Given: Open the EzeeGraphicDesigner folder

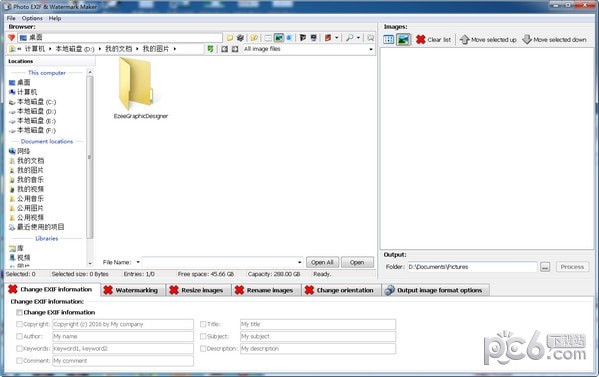Looking at the screenshot, I should click(140, 89).
